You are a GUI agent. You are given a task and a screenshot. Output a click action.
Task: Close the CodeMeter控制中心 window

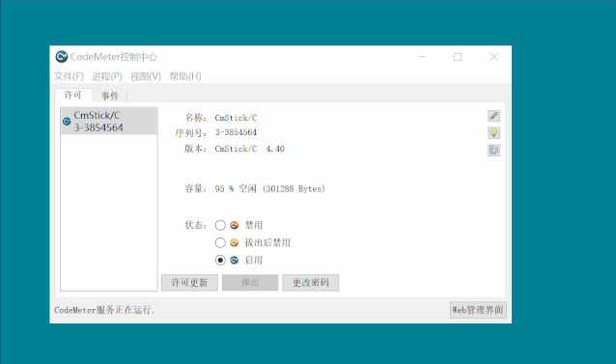pos(493,57)
